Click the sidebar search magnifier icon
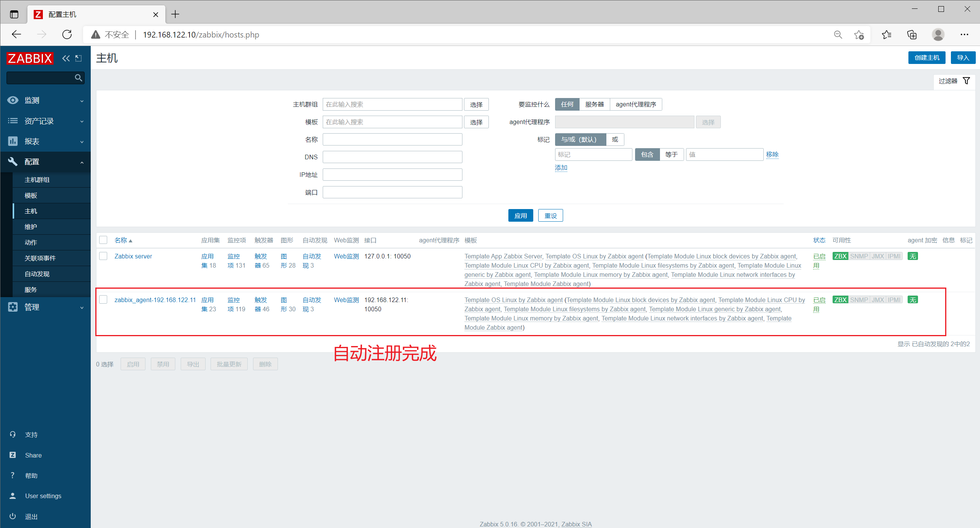 point(78,78)
